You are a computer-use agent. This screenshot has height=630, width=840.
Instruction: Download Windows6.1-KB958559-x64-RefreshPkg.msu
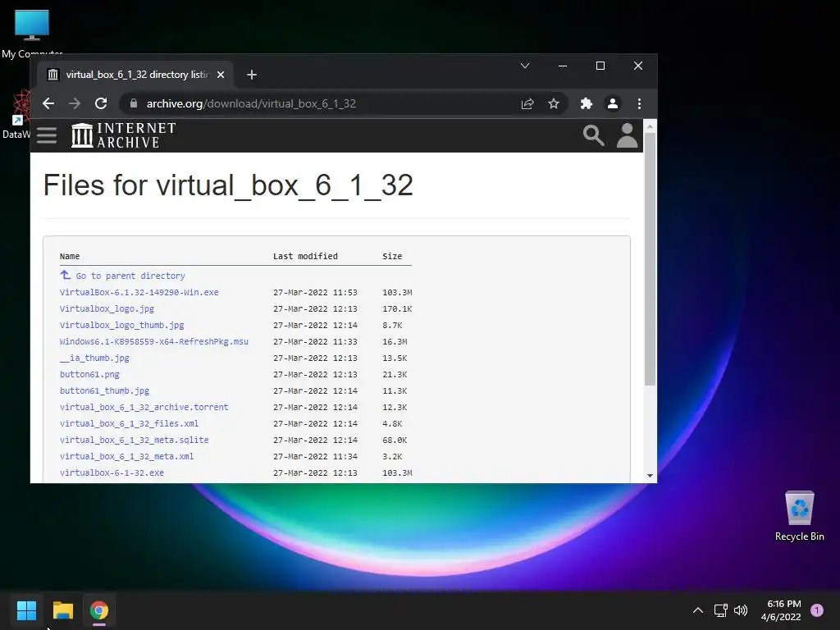point(153,342)
